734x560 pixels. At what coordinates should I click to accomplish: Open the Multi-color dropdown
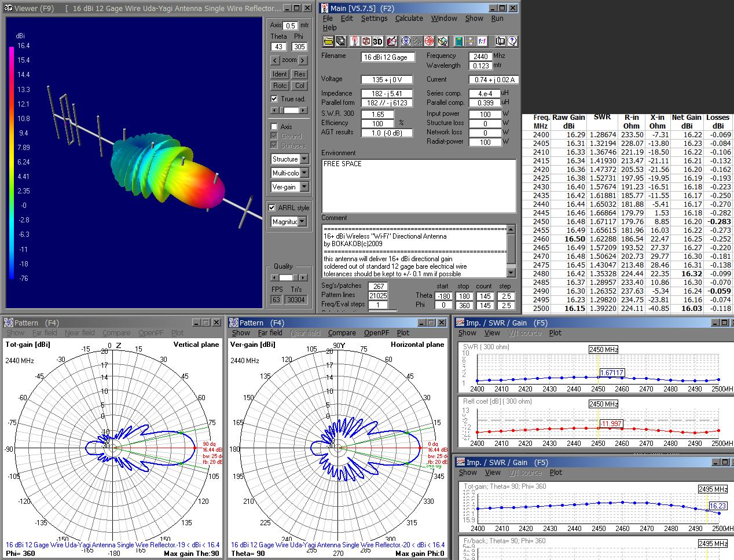click(x=304, y=173)
